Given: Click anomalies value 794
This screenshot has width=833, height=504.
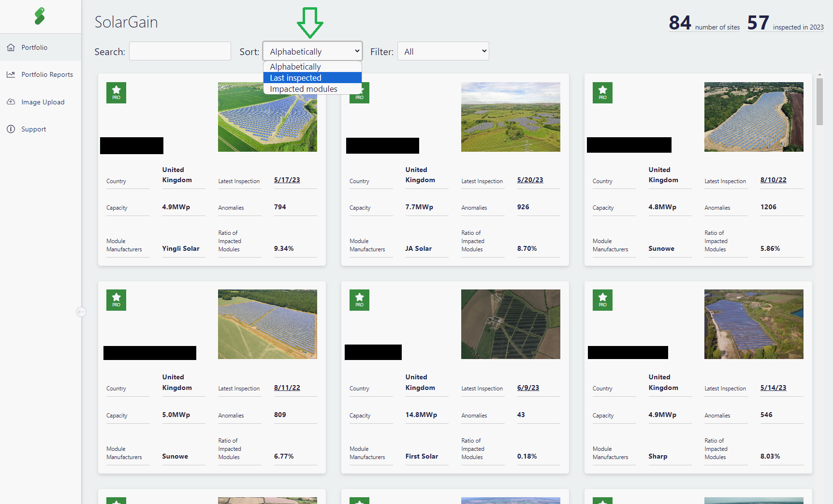Looking at the screenshot, I should point(280,207).
